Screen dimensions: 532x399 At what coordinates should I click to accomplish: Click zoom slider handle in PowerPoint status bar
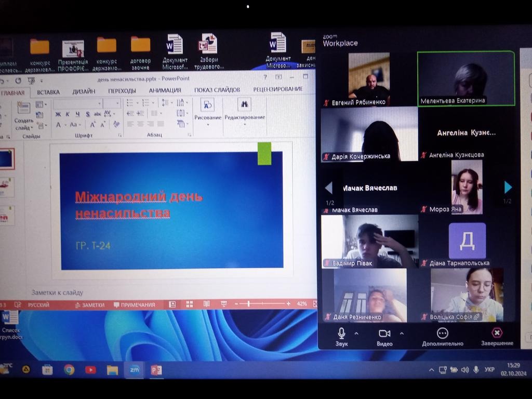pos(249,303)
